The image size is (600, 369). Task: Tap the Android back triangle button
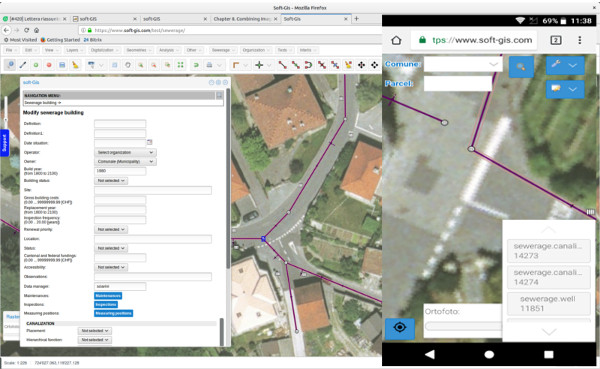tap(430, 354)
